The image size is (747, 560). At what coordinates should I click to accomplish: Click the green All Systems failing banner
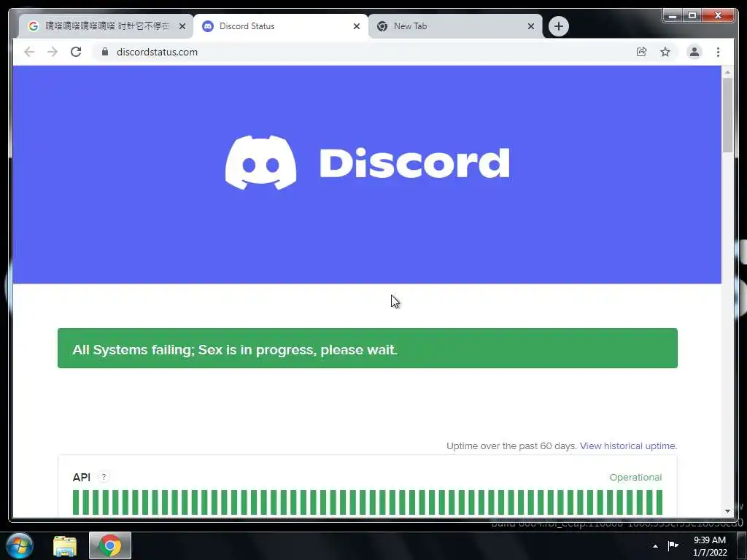coord(368,348)
